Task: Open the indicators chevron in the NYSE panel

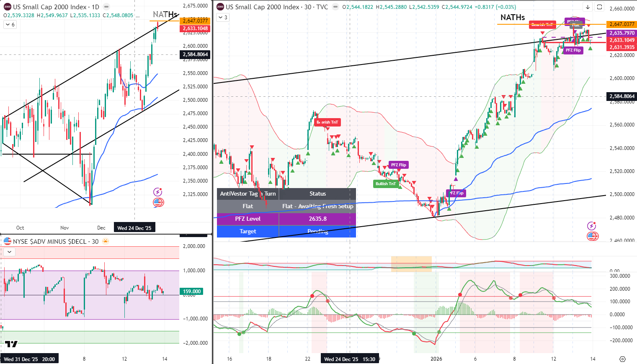Action: pyautogui.click(x=9, y=252)
